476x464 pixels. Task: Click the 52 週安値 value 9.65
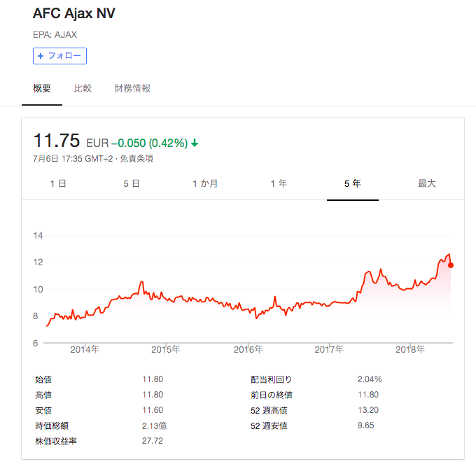tap(366, 426)
